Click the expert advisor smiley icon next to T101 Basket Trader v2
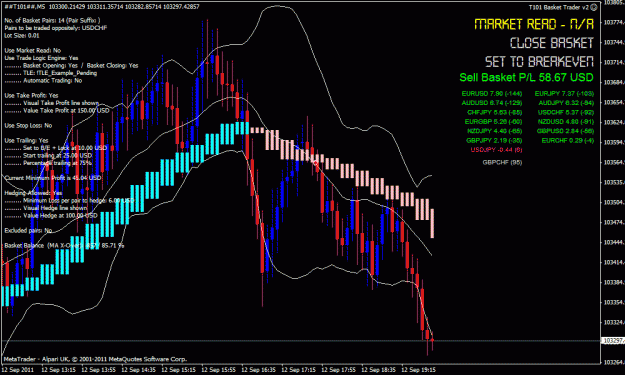Image resolution: width=625 pixels, height=375 pixels. [x=594, y=7]
